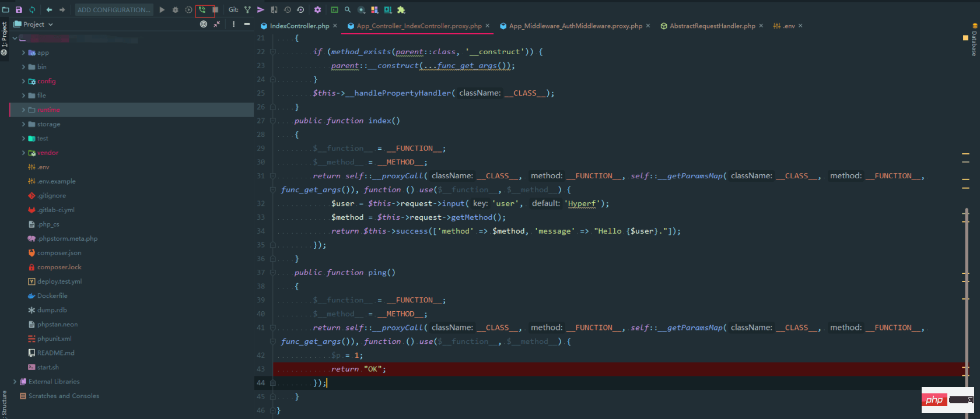Click the Add Configuration button

pos(114,10)
